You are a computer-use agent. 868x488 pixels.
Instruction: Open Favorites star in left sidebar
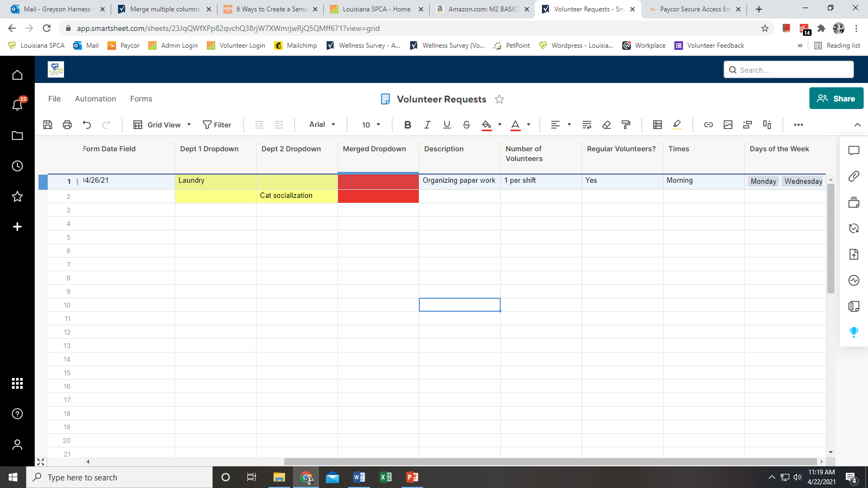[x=17, y=196]
